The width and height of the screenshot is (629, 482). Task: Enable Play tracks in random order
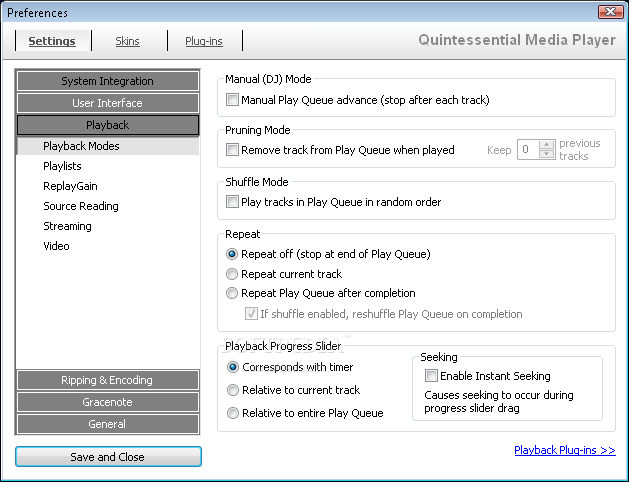click(x=232, y=201)
